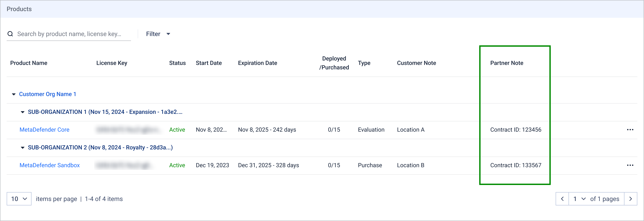Click blurred license key of MetaDefender Sandbox
Screen dimensions: 644x221
124,165
